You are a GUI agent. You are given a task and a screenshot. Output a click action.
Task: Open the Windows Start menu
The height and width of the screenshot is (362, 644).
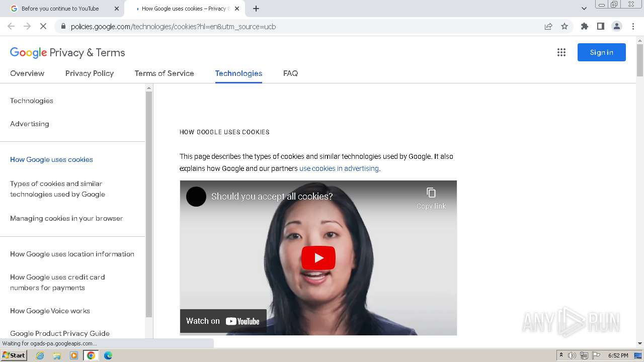click(14, 355)
